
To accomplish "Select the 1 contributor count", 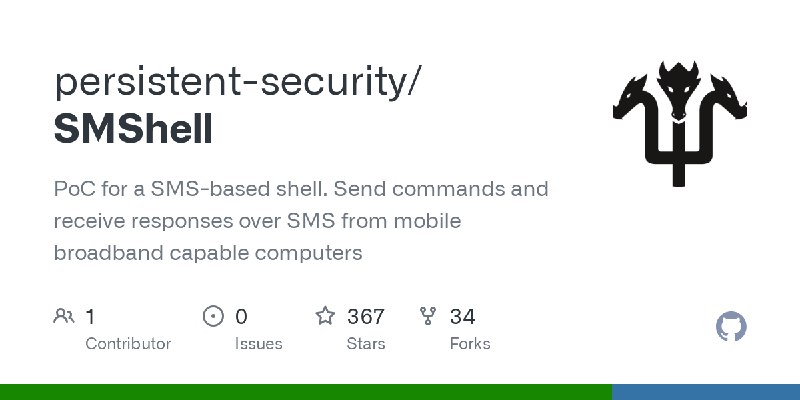I will [x=90, y=317].
